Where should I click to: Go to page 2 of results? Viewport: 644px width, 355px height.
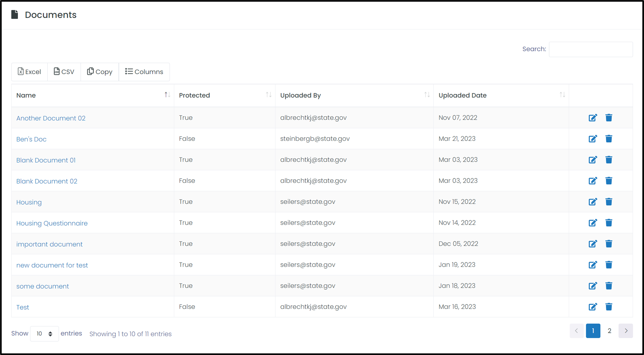click(609, 331)
